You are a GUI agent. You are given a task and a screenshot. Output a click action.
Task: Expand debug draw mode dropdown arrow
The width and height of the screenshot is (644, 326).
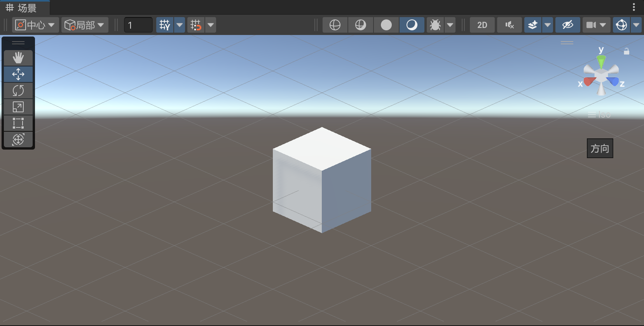click(x=450, y=25)
